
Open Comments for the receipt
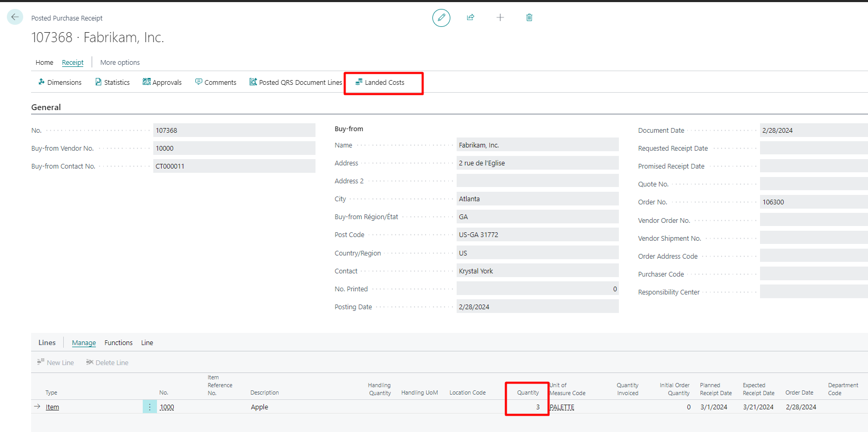pos(215,82)
